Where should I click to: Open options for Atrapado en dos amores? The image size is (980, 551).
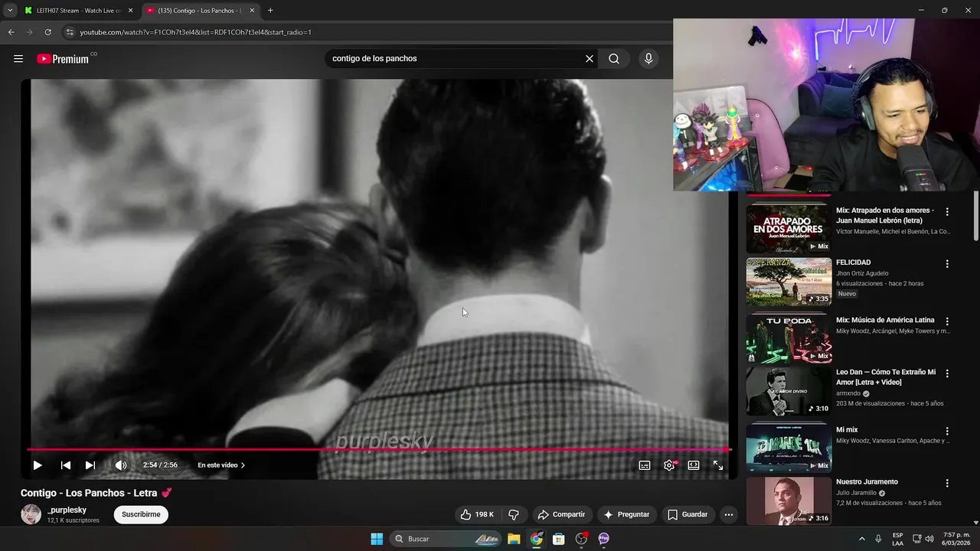click(947, 212)
